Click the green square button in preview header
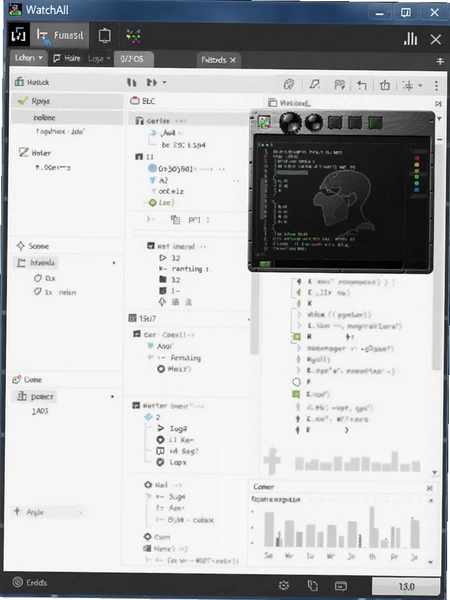450x600 pixels. (x=375, y=123)
